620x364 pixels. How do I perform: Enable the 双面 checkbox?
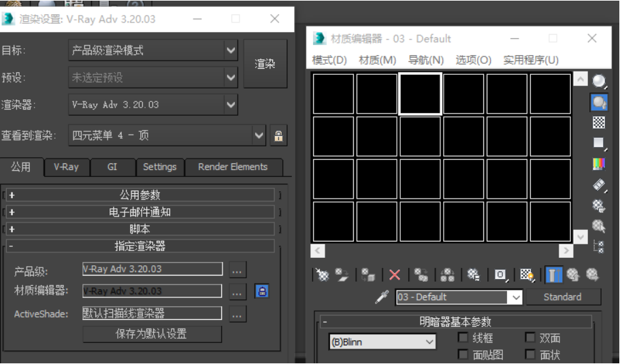tap(530, 337)
